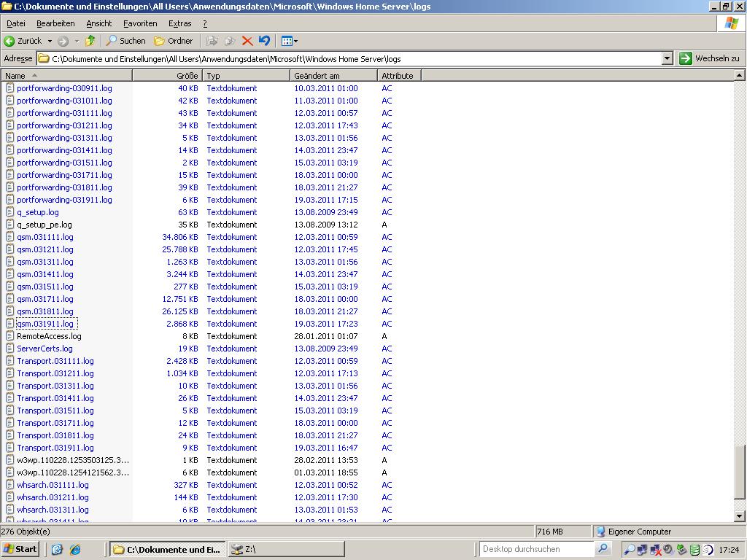Click into the Adresse path field
This screenshot has width=747, height=560.
click(x=349, y=58)
